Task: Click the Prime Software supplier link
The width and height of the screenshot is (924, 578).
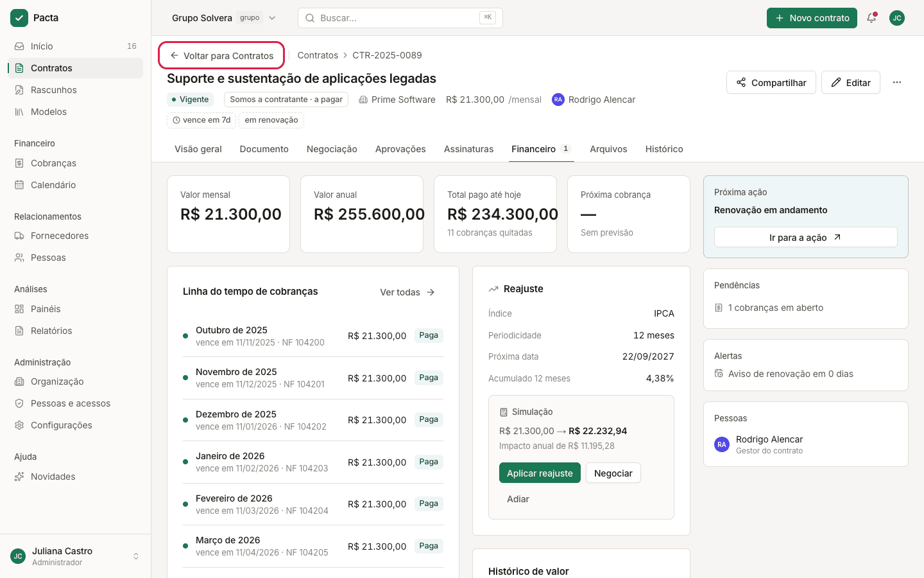Action: [x=397, y=100]
